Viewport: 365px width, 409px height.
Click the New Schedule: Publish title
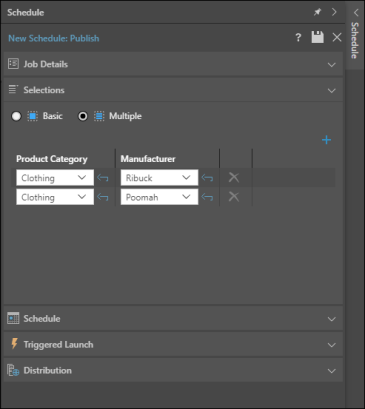tap(54, 38)
